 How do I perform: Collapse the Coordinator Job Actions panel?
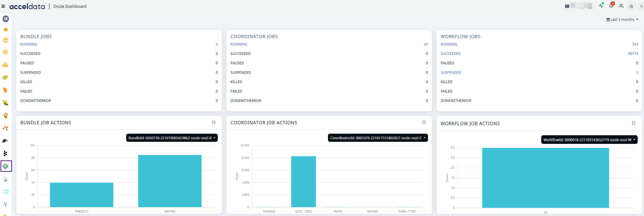point(424,122)
